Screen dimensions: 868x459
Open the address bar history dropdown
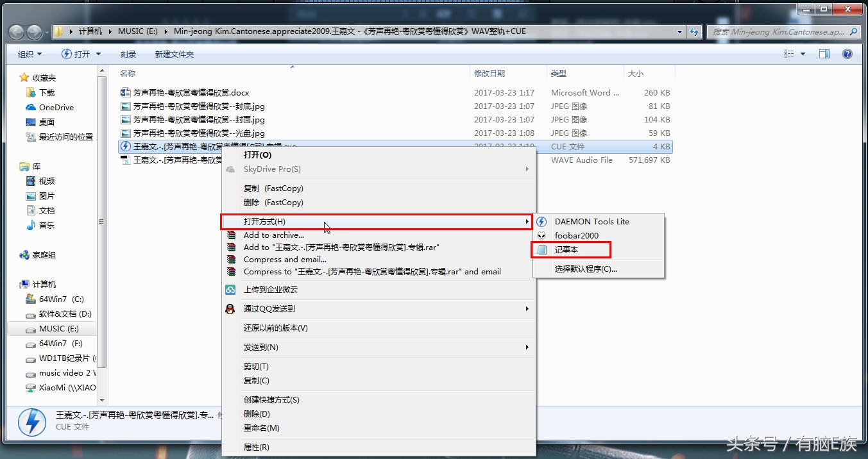[680, 30]
